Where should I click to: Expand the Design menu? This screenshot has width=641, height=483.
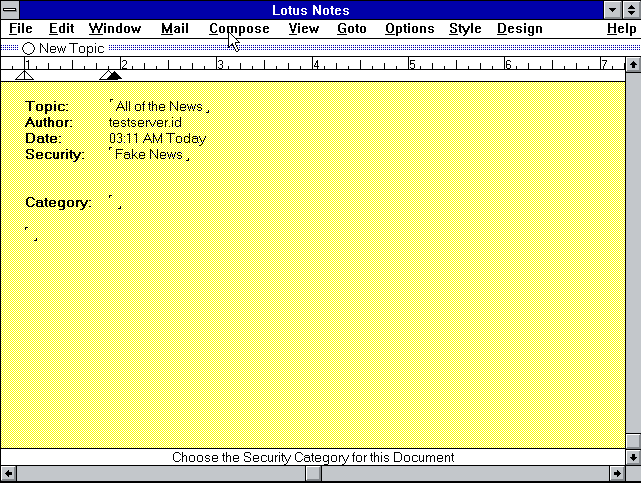pyautogui.click(x=519, y=29)
